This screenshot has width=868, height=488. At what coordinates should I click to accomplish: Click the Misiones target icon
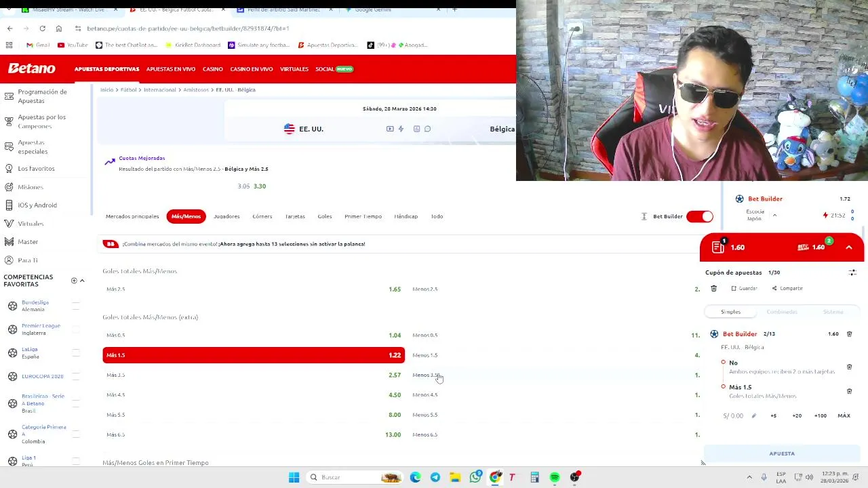(x=9, y=186)
